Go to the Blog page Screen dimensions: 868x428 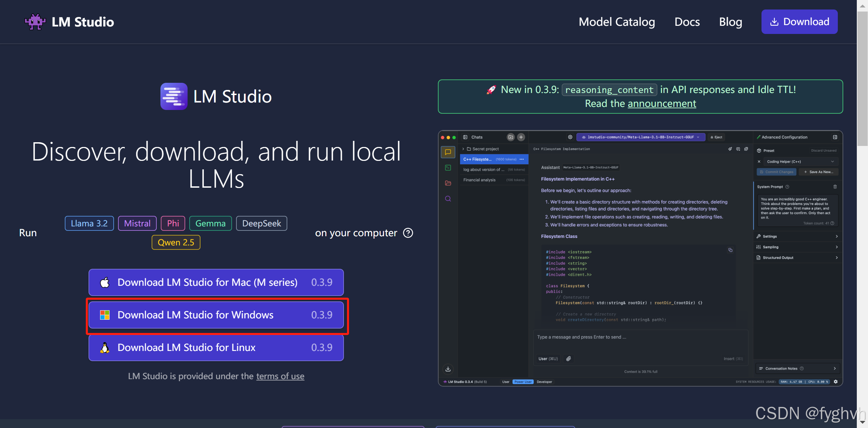[x=730, y=22]
